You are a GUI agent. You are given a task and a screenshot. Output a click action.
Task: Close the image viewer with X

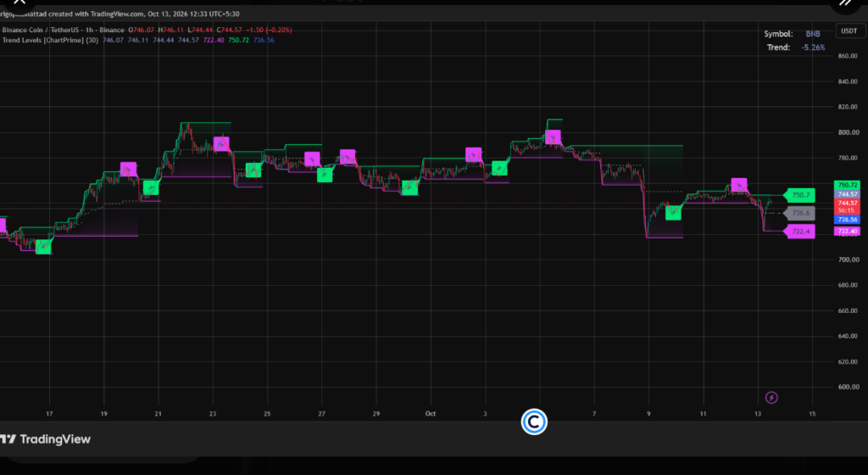point(19,3)
